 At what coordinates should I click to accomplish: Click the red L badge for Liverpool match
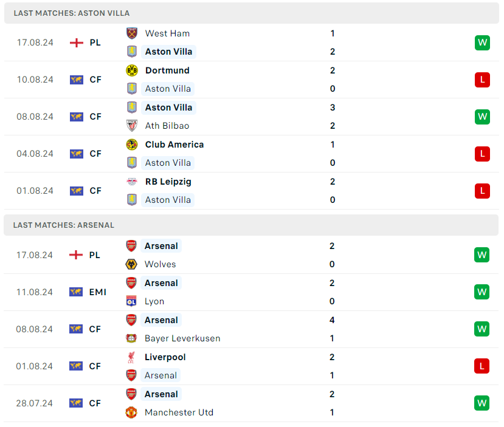[x=482, y=366]
